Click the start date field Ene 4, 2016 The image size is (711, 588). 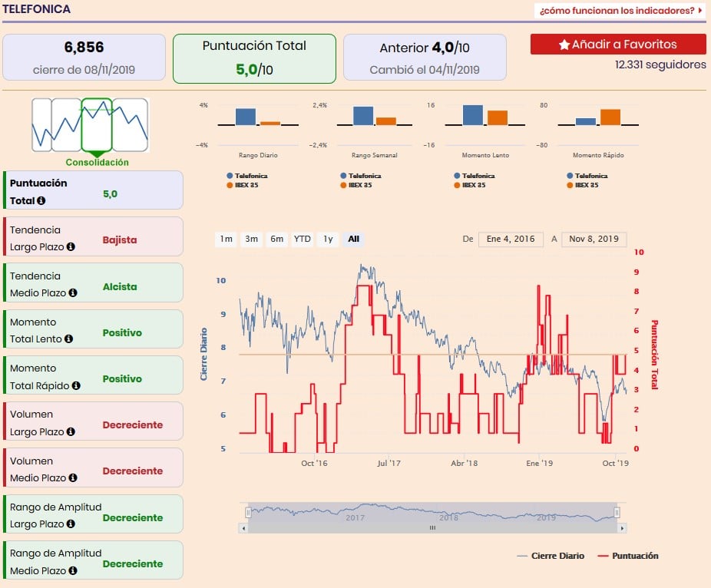pos(511,239)
